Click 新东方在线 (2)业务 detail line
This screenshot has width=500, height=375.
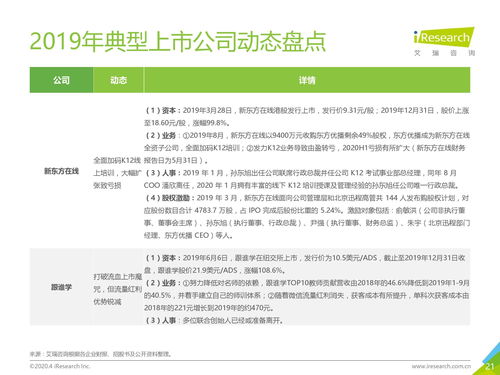[x=307, y=148]
